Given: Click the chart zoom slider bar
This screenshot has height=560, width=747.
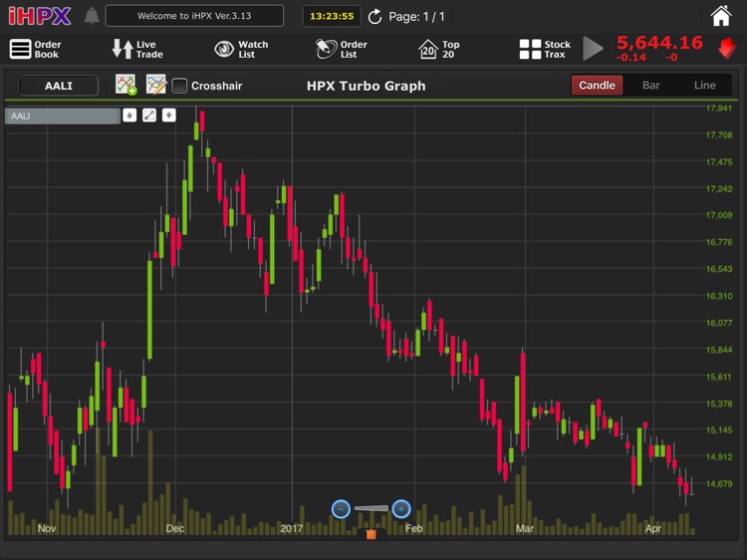Looking at the screenshot, I should 372,508.
